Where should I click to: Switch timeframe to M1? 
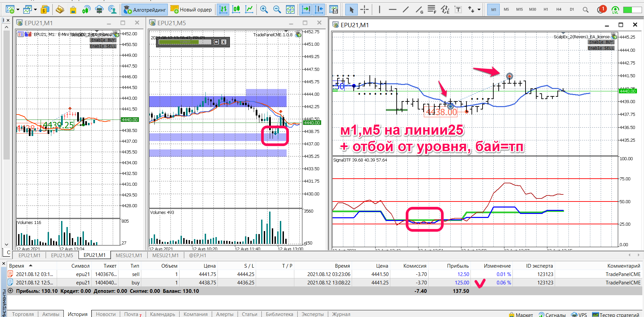[x=494, y=10]
